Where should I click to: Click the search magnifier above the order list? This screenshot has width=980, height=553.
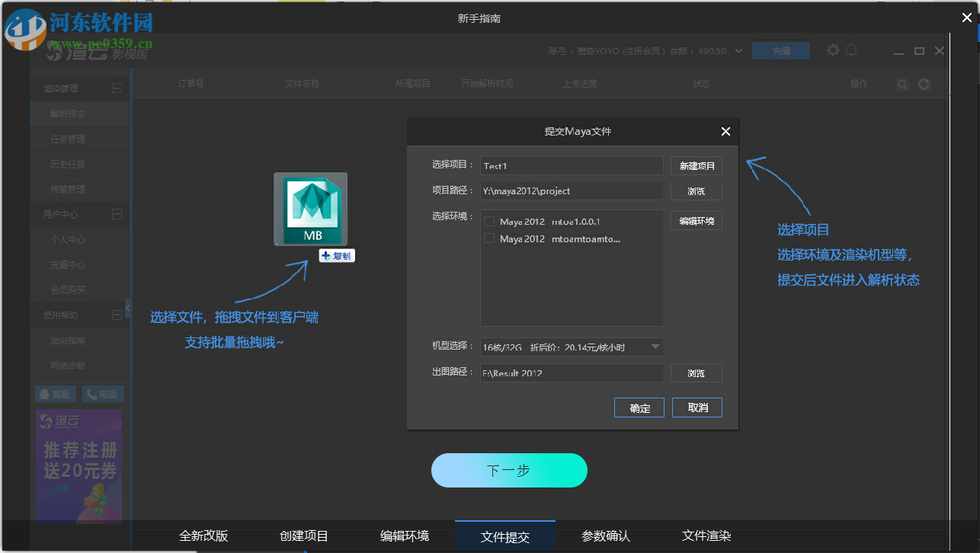pyautogui.click(x=902, y=85)
